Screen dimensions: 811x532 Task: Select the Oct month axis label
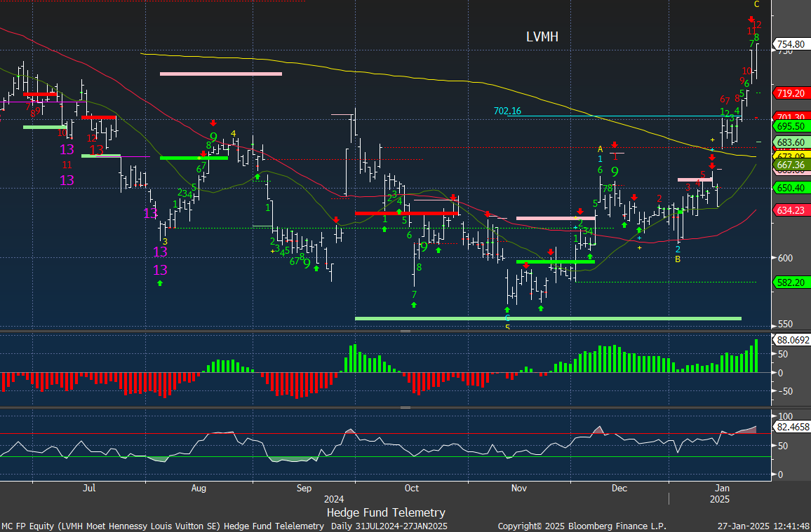coord(412,488)
